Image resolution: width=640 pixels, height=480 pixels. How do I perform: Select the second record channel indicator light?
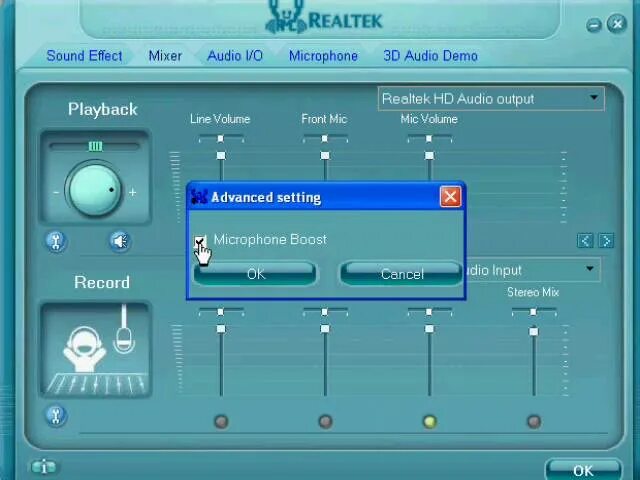coord(325,421)
